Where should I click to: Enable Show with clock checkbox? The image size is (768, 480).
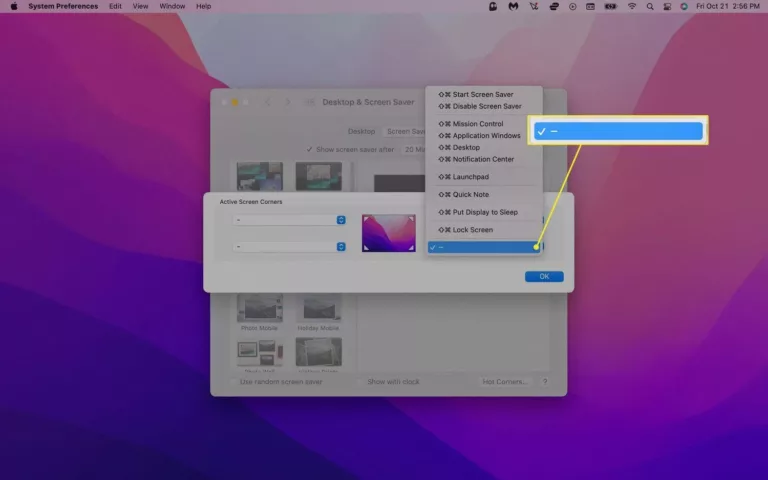[360, 382]
